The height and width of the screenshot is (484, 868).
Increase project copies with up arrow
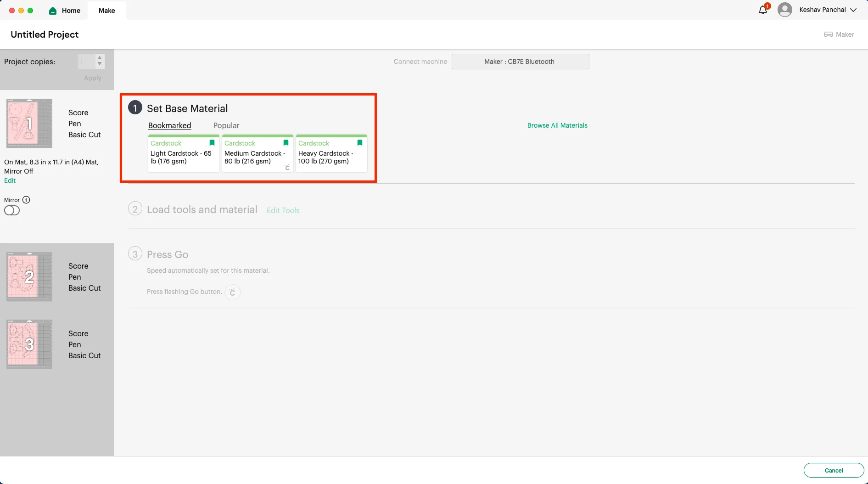tap(100, 58)
